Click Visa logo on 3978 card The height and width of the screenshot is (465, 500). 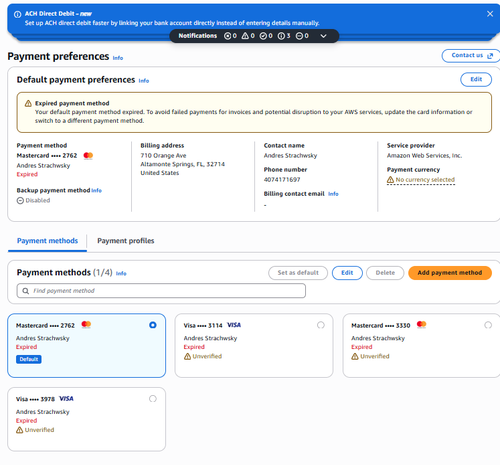[66, 399]
